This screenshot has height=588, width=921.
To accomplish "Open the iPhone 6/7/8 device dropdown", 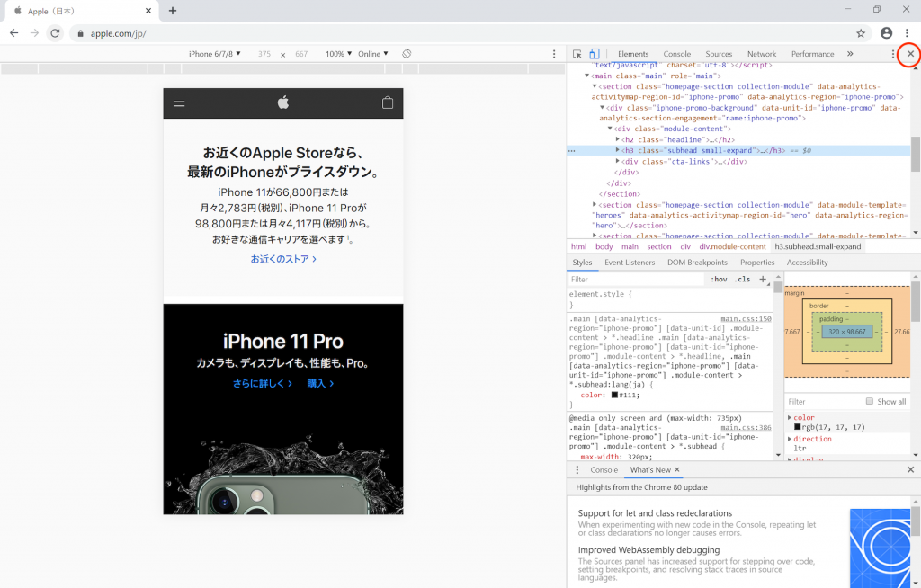I will (213, 54).
